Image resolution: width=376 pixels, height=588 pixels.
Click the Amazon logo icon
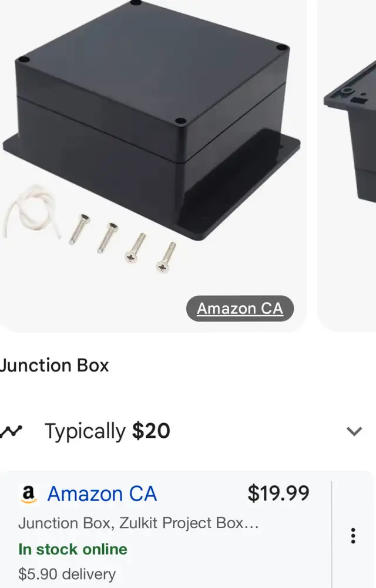[x=28, y=494]
